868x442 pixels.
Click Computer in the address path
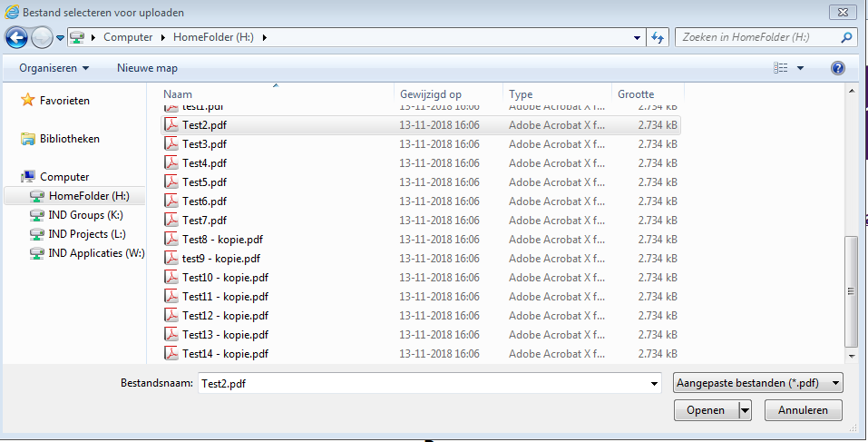pyautogui.click(x=128, y=37)
